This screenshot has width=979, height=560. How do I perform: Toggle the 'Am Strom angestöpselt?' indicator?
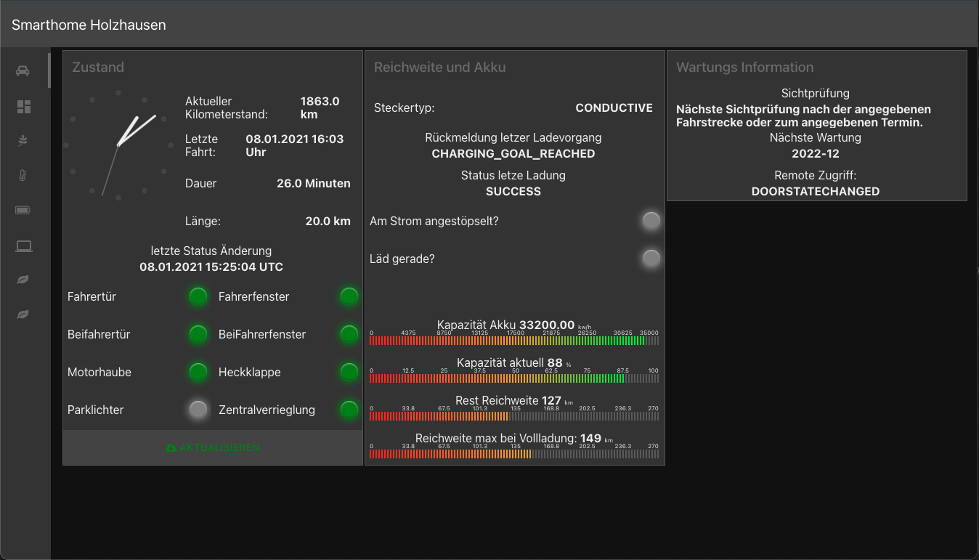coord(651,221)
